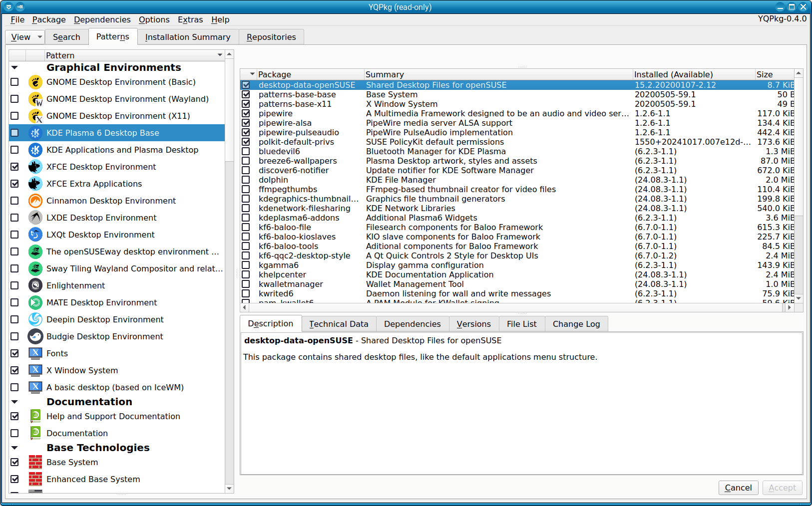812x506 pixels.
Task: Uncheck the pipewire-alsa package
Action: 246,123
